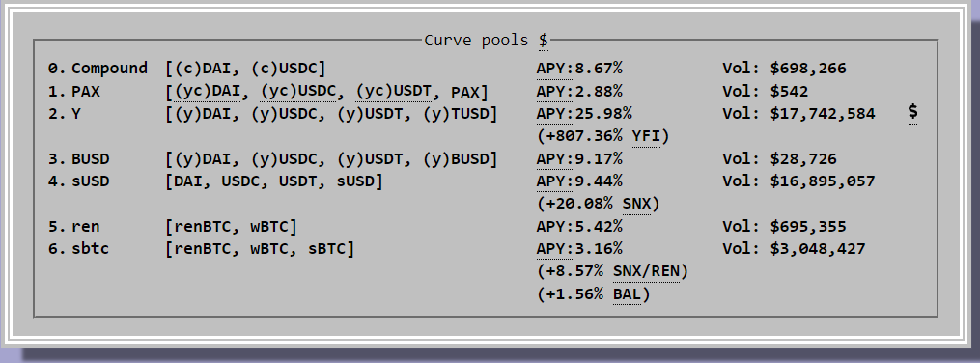980x363 pixels.
Task: Click (yc)USDC in the PAX pool
Action: click(298, 93)
